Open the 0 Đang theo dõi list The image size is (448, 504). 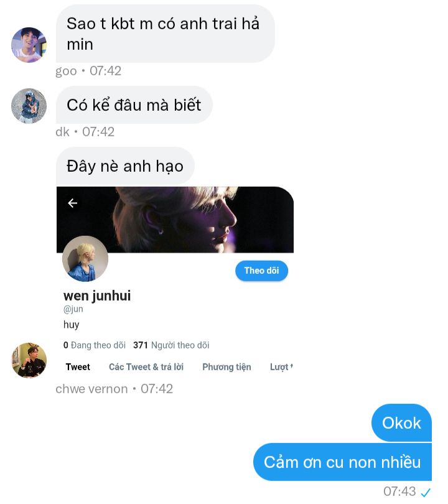tap(95, 345)
